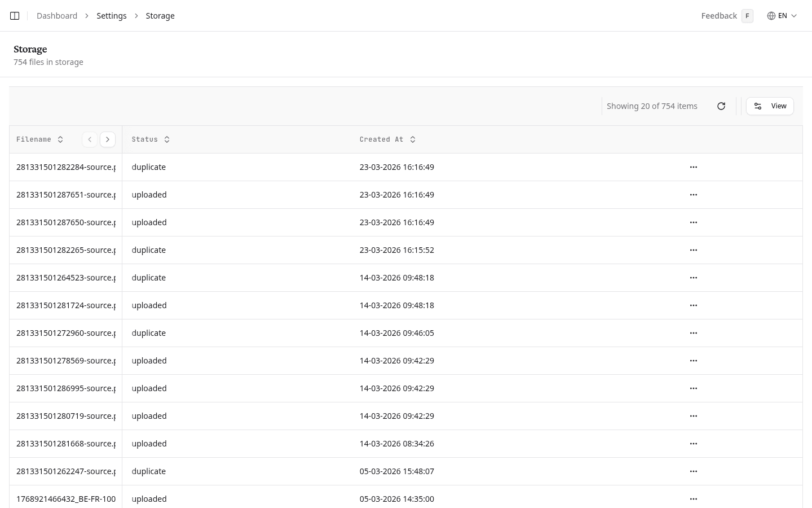The image size is (812, 508).
Task: Select filename 281331501282284-source
Action: (x=66, y=167)
